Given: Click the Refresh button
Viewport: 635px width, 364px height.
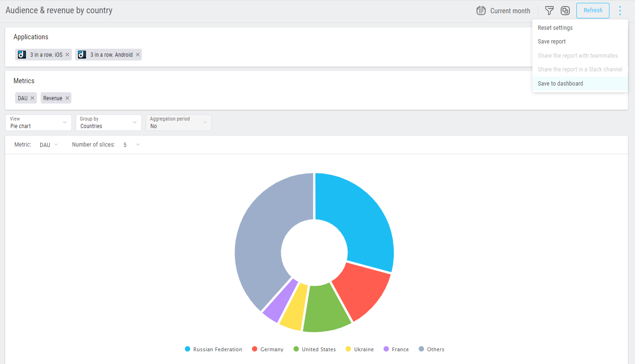Looking at the screenshot, I should [x=593, y=10].
